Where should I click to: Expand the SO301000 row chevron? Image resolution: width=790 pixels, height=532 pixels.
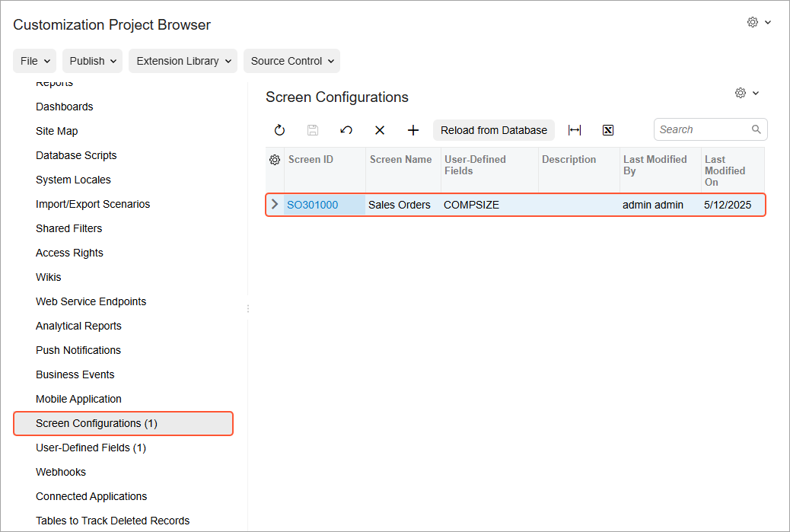(x=275, y=205)
